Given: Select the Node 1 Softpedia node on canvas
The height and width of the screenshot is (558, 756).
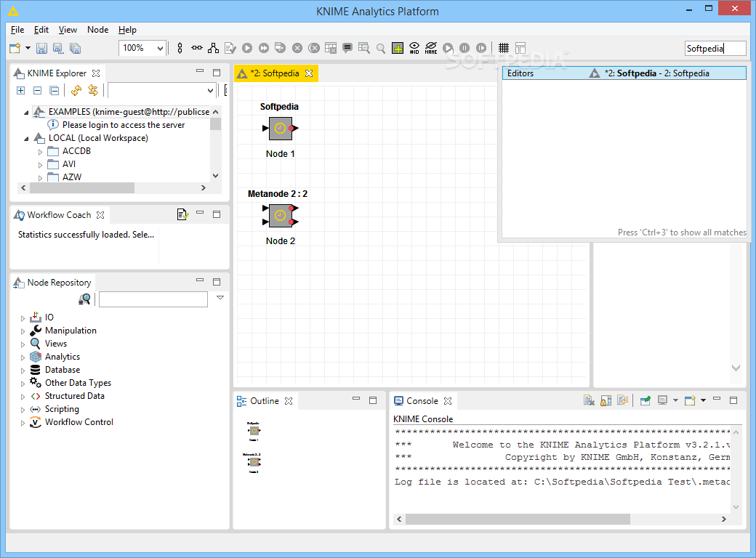Looking at the screenshot, I should click(x=280, y=129).
